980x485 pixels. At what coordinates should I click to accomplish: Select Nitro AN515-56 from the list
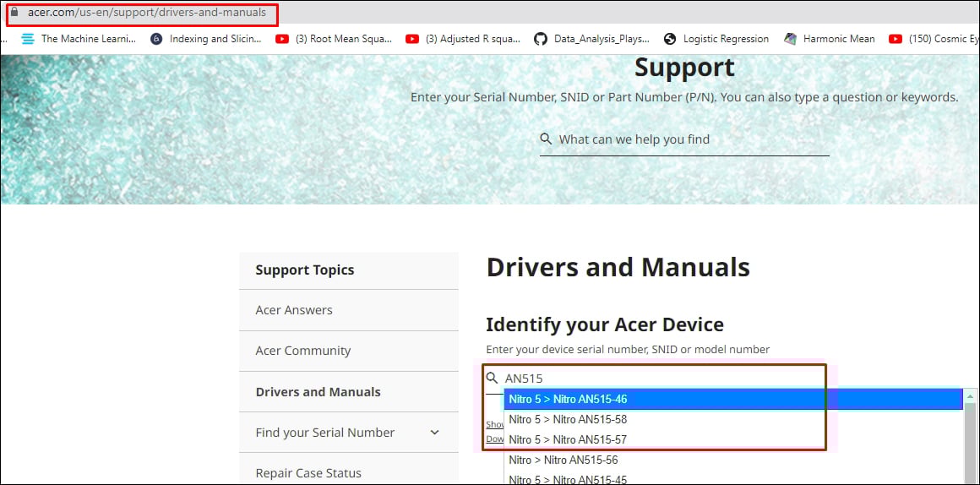[x=563, y=460]
